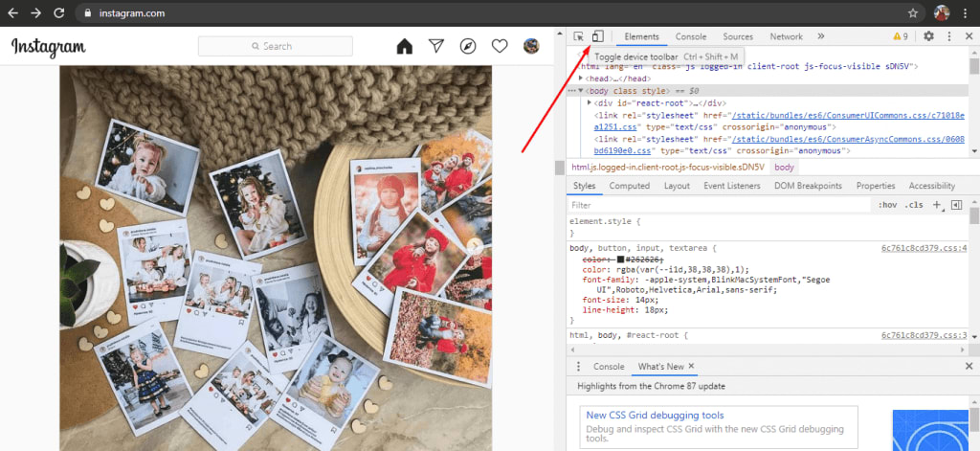Open the DOM Breakpoints tab
This screenshot has height=451, width=980.
(x=808, y=186)
